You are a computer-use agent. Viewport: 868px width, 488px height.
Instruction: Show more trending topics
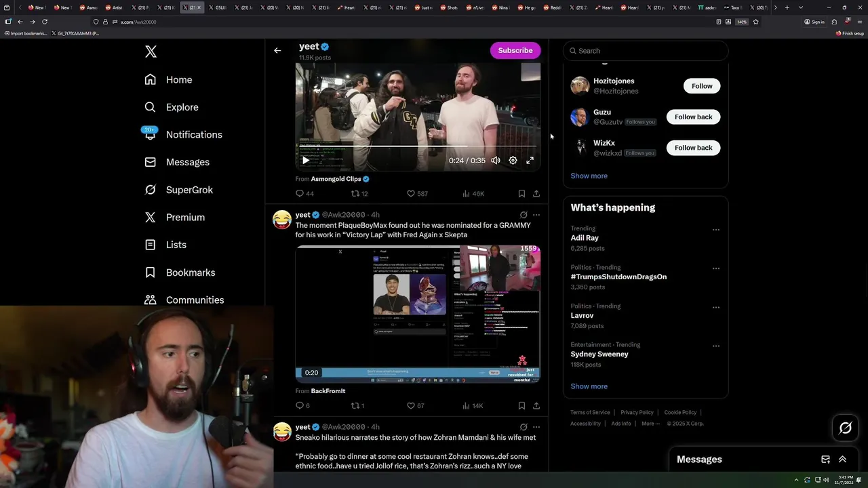point(589,386)
